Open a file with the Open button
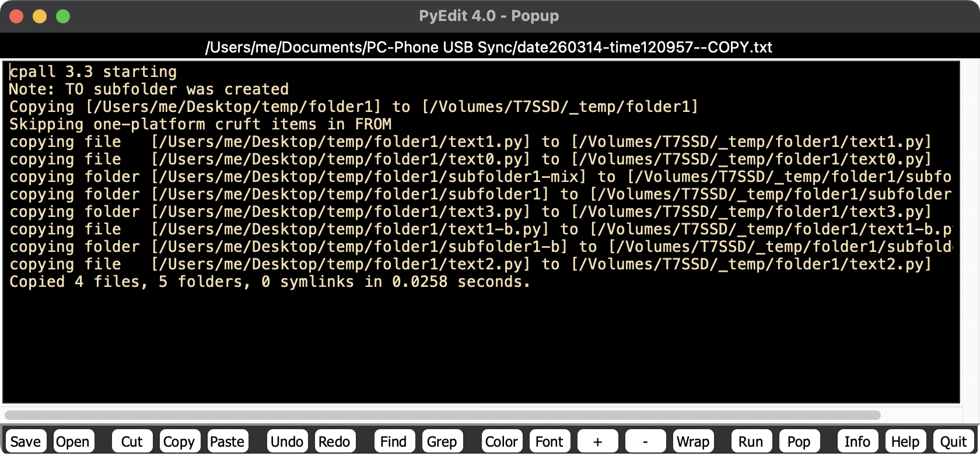The width and height of the screenshot is (980, 456). [x=73, y=441]
